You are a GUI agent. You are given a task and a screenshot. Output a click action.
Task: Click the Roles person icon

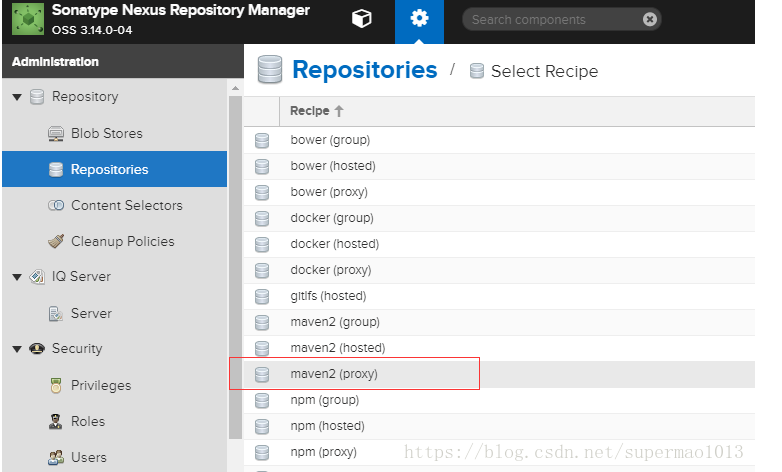[56, 422]
